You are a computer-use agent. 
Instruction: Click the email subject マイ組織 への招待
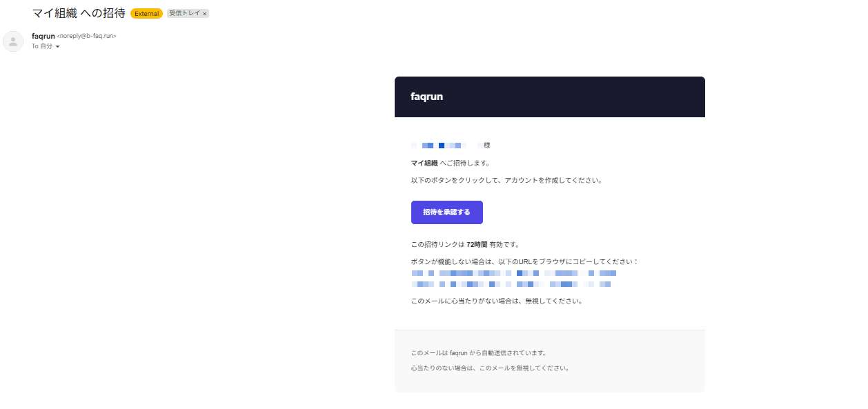tap(79, 13)
